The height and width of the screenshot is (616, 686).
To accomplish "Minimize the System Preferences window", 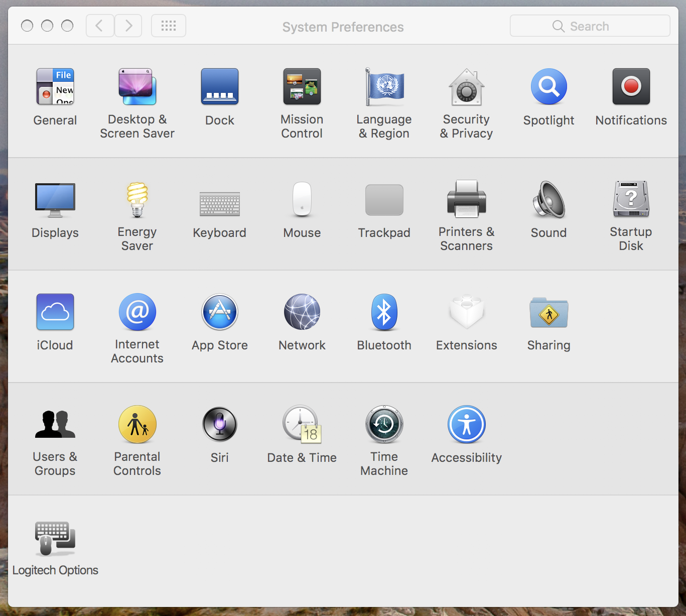I will 47,26.
